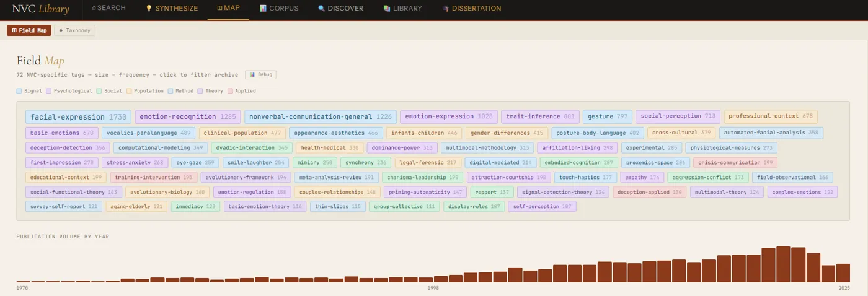Click the Applied legend swatch
This screenshot has height=296, width=868.
230,91
